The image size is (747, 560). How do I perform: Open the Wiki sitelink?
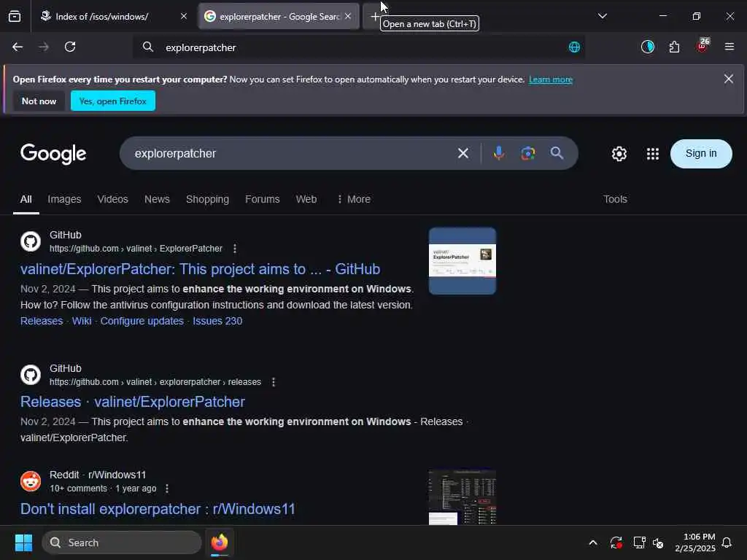[82, 321]
